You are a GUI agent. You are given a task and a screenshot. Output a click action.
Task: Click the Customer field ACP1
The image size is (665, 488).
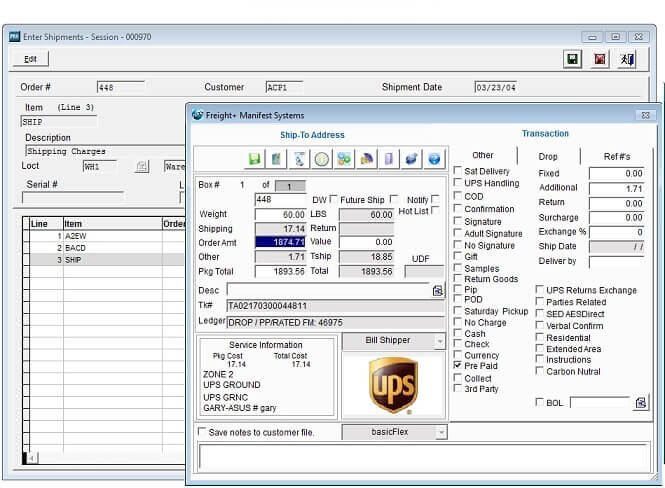tap(284, 87)
